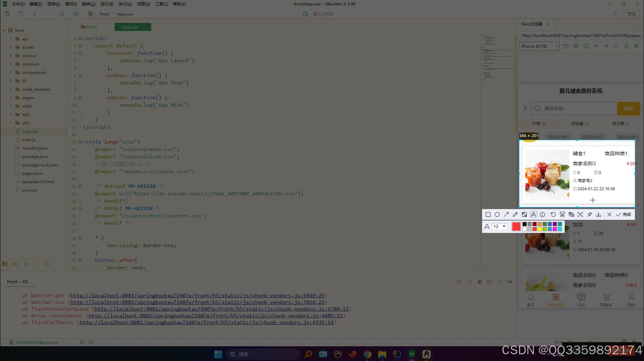Screen dimensions: 644x361
Task: Click the OCR text recognition icon
Action: (x=580, y=214)
